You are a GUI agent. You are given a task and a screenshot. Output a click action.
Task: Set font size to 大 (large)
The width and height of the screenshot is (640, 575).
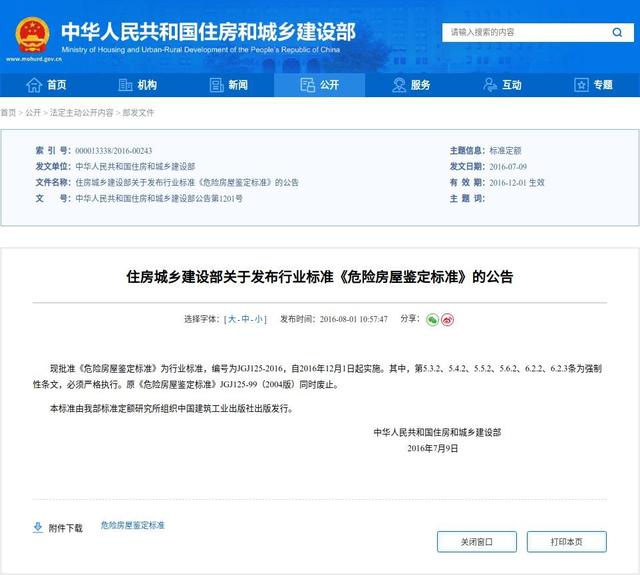[x=232, y=319]
